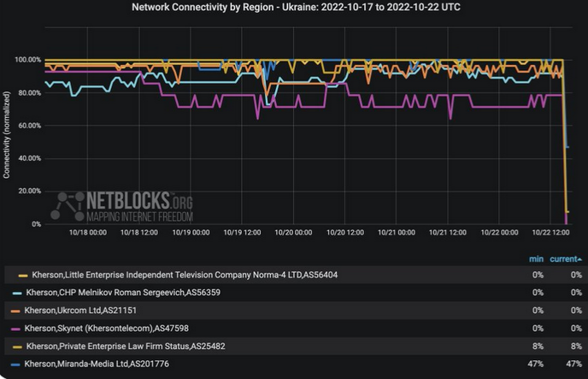Sort legend by the min column
Image resolution: width=588 pixels, height=379 pixels.
pyautogui.click(x=536, y=259)
